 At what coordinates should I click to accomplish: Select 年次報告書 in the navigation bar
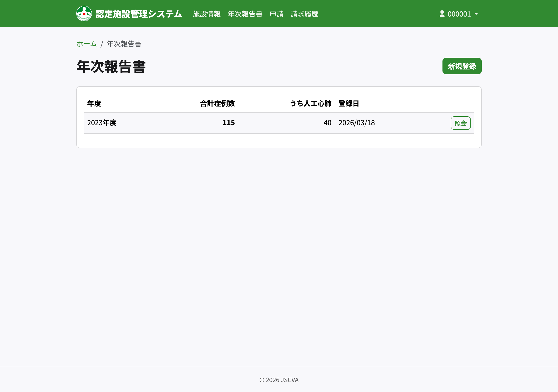[245, 14]
